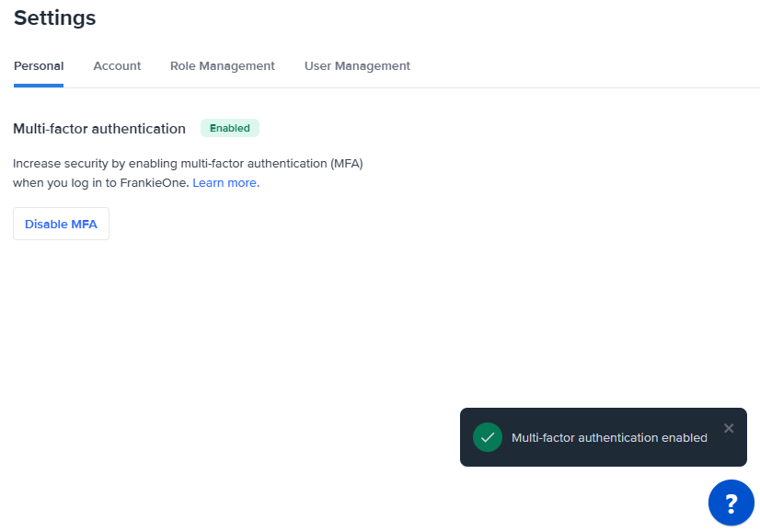Select the Personal settings tab

click(x=39, y=65)
